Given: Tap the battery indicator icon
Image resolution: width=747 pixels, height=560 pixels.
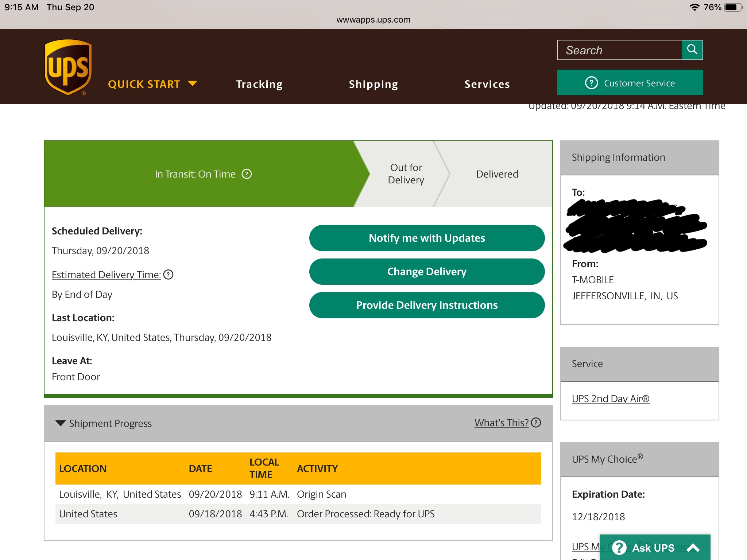Looking at the screenshot, I should (x=733, y=7).
